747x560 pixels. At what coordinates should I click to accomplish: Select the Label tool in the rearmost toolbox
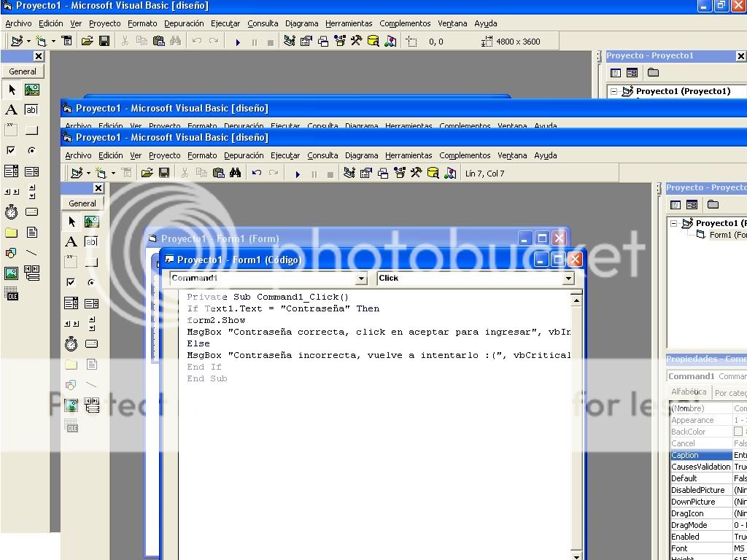11,110
